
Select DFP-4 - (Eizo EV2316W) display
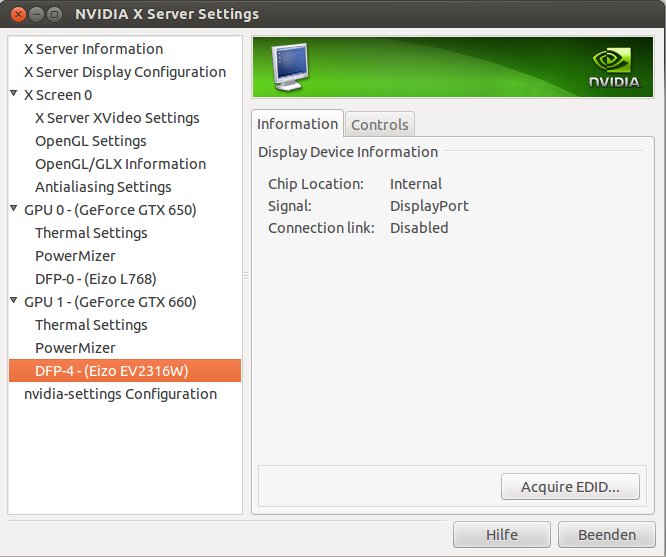(x=125, y=370)
